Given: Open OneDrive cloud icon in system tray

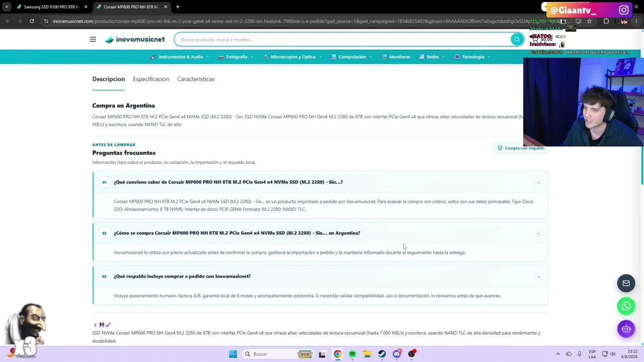Looking at the screenshot, I should pos(569,354).
